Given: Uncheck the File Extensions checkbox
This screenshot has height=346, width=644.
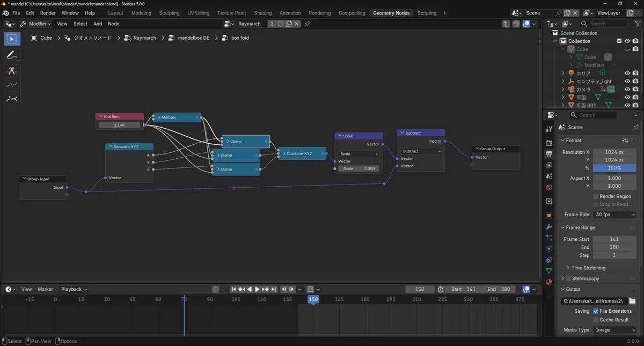Looking at the screenshot, I should click(596, 311).
